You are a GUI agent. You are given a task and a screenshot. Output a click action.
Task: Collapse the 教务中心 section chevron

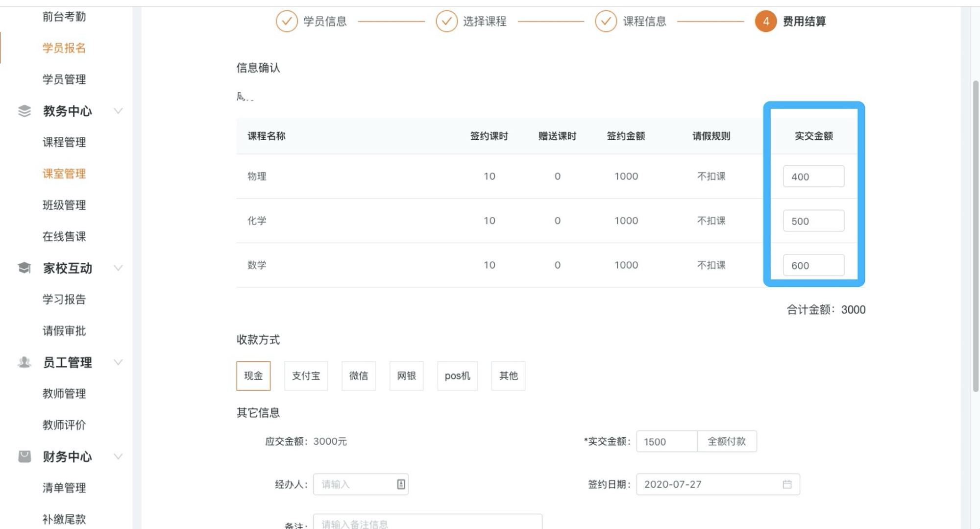point(118,111)
